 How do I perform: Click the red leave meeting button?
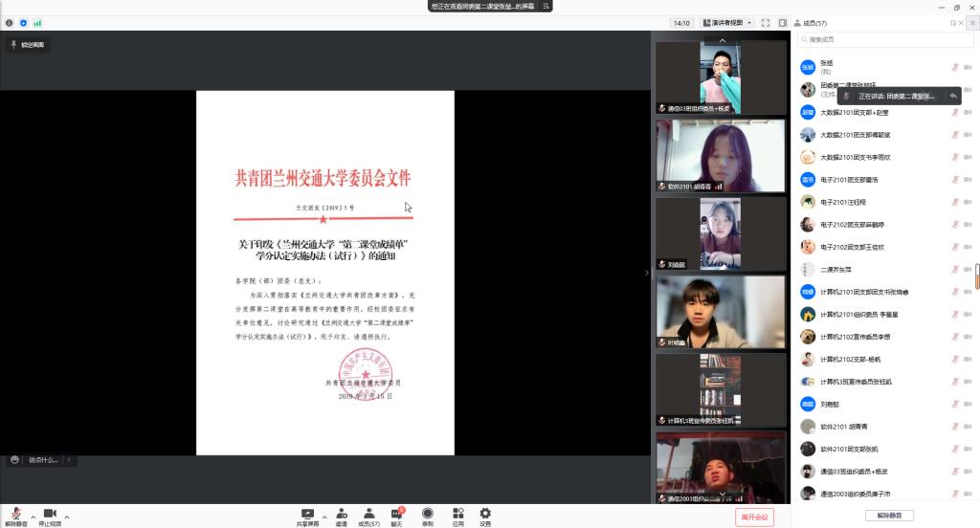click(754, 517)
